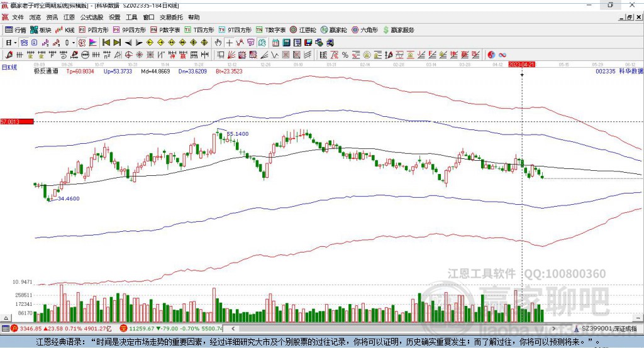The height and width of the screenshot is (348, 644).
Task: Toggle the 极反 channel indicator button
Action: [x=82, y=43]
